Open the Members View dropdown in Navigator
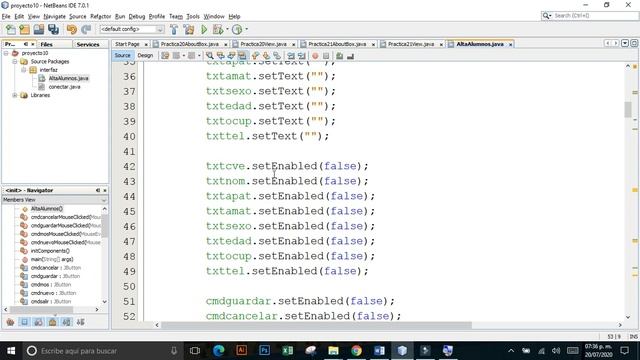Image resolution: width=640 pixels, height=360 pixels. pyautogui.click(x=103, y=200)
